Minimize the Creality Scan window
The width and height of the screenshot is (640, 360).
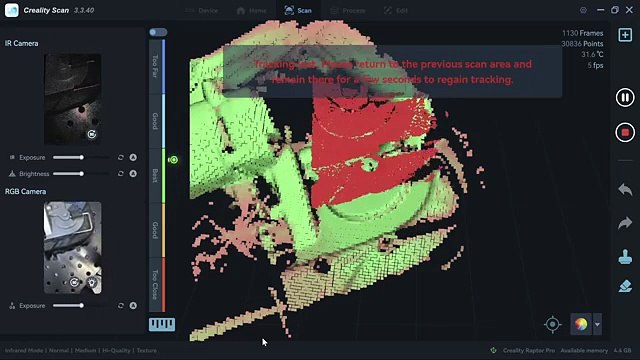click(x=600, y=10)
